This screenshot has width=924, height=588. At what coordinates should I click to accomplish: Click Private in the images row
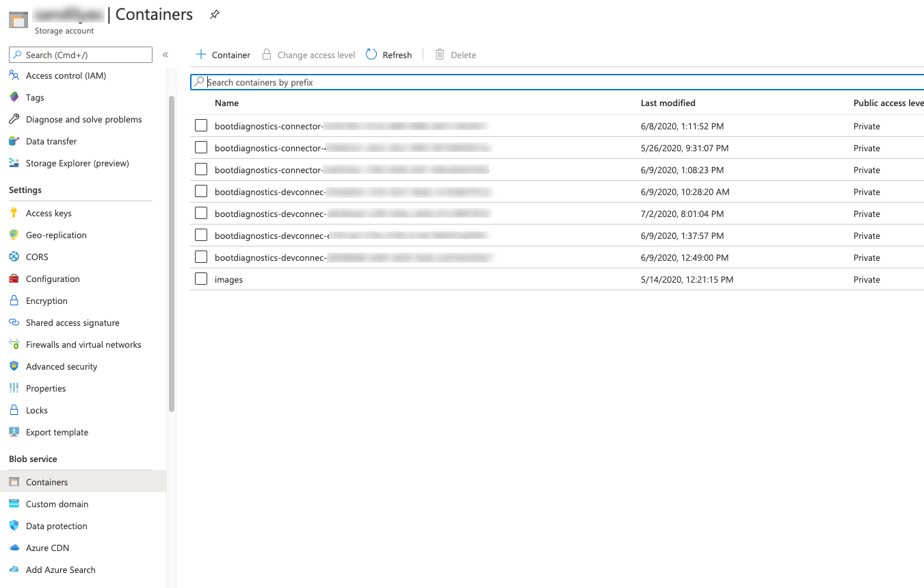pos(867,279)
